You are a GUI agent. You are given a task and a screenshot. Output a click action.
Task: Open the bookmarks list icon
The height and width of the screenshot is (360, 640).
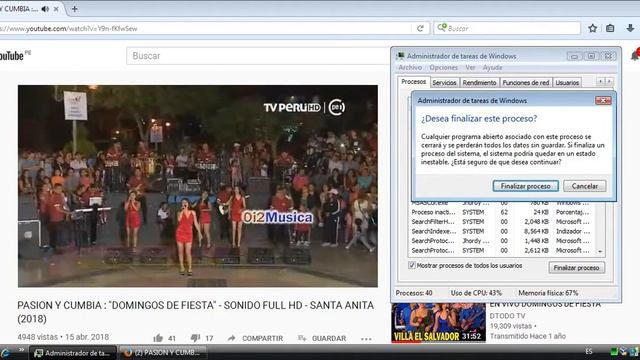coord(610,28)
